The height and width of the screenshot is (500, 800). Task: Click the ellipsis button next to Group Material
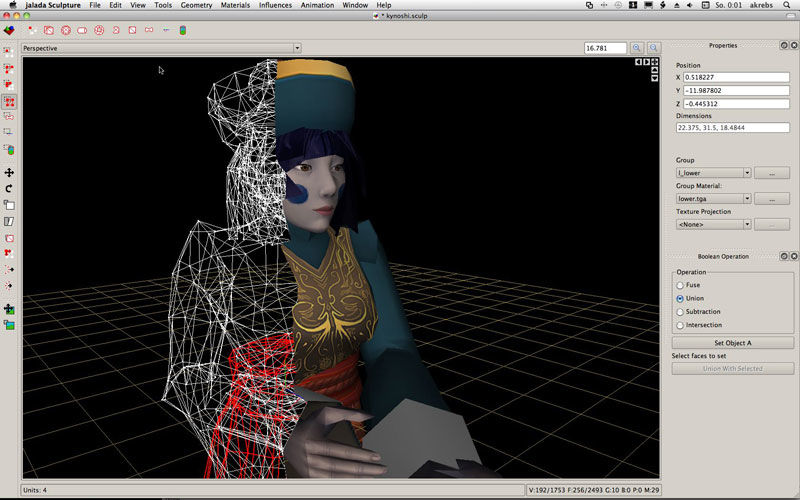(x=772, y=198)
